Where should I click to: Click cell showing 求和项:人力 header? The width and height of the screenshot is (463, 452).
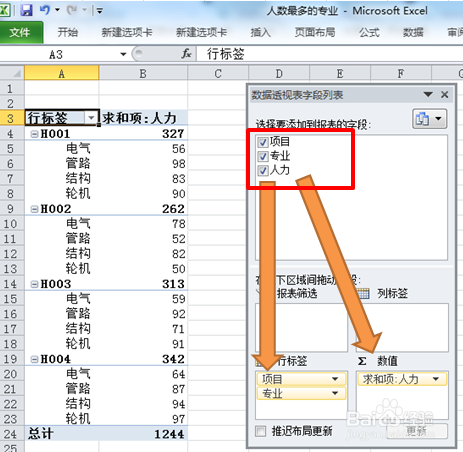point(143,118)
